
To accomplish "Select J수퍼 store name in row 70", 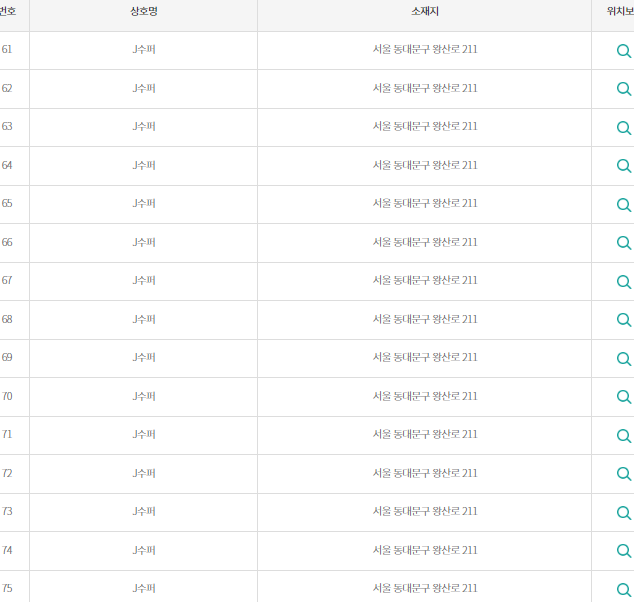I will tap(144, 396).
